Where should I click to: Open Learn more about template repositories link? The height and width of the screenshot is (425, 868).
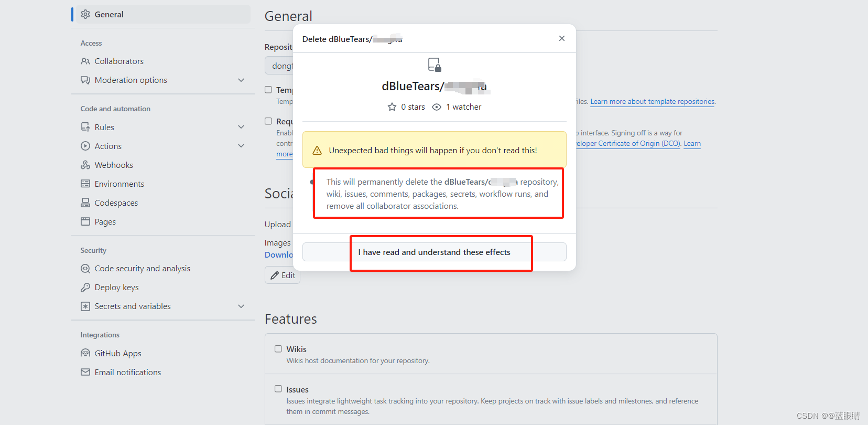653,101
